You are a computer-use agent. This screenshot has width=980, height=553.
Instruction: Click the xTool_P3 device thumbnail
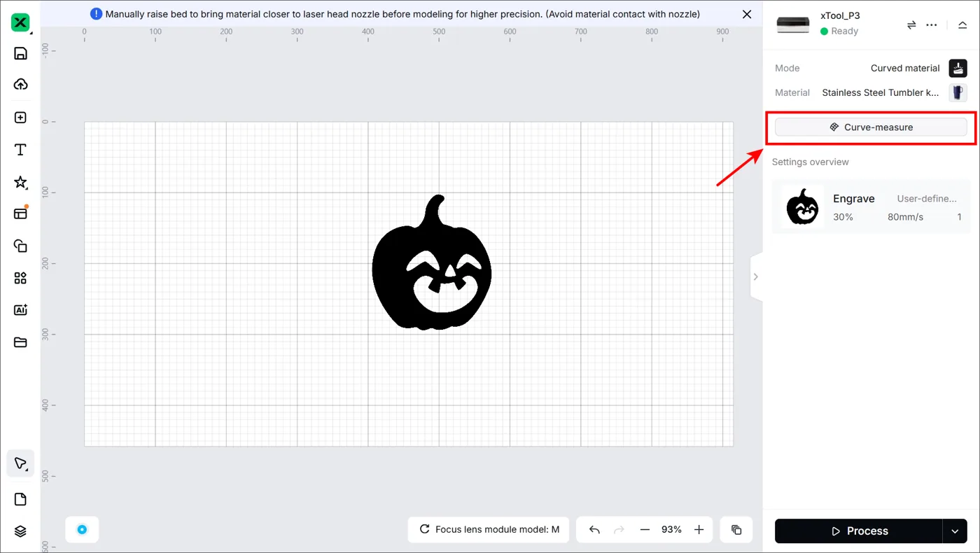tap(794, 24)
